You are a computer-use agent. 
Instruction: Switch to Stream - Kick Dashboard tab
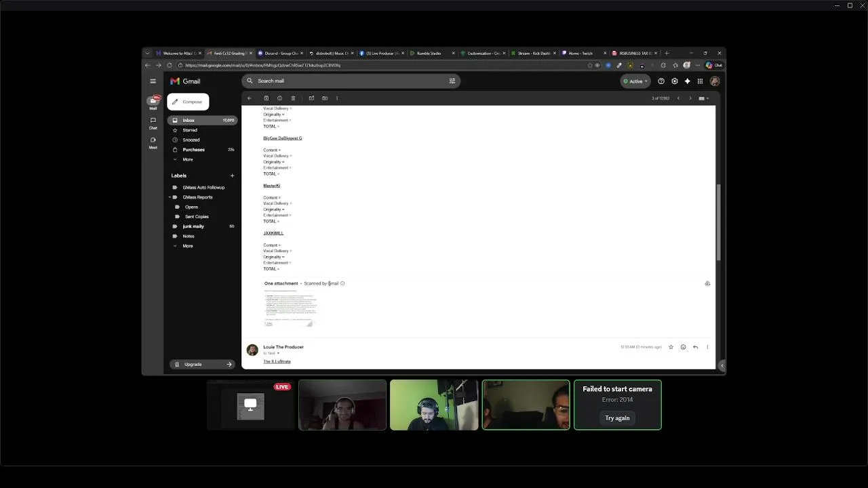click(x=532, y=53)
